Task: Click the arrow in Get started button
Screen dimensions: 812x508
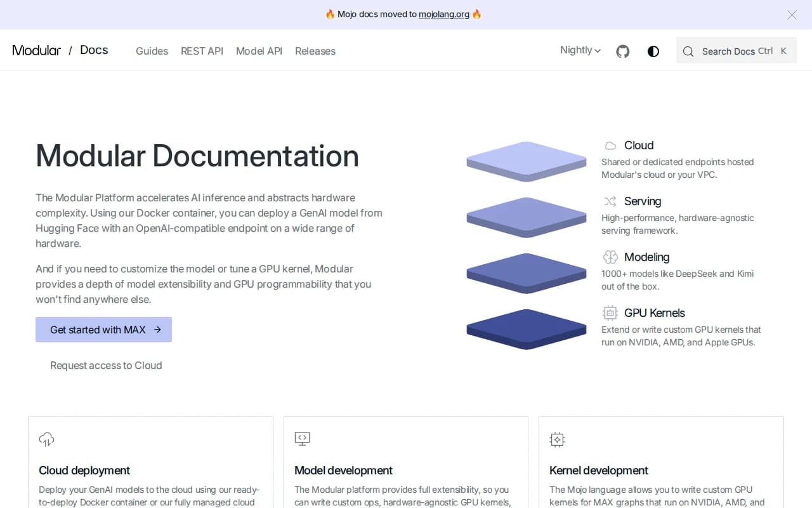Action: tap(157, 330)
